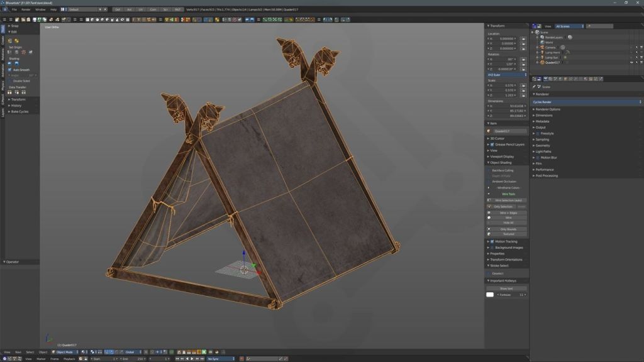Open the Render menu

[x=26, y=9]
